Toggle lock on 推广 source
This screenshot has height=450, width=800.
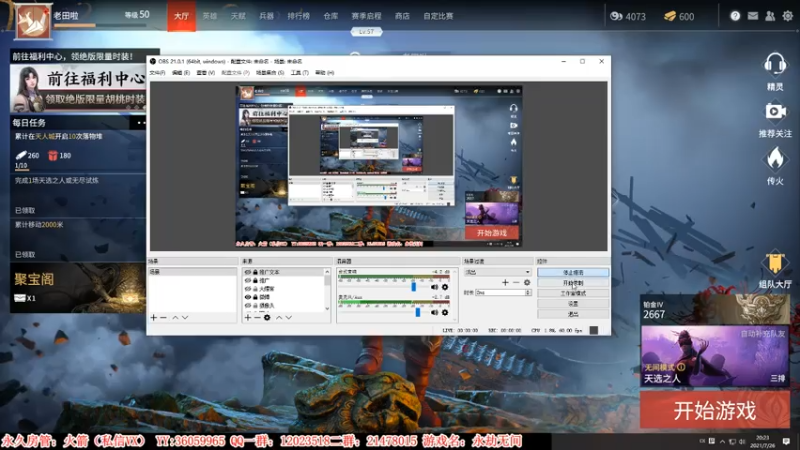coord(255,281)
